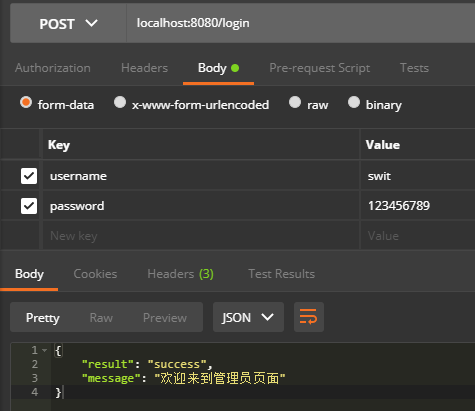475x411 pixels.
Task: Collapse the JSON fold arrow at line 1
Action: point(44,350)
